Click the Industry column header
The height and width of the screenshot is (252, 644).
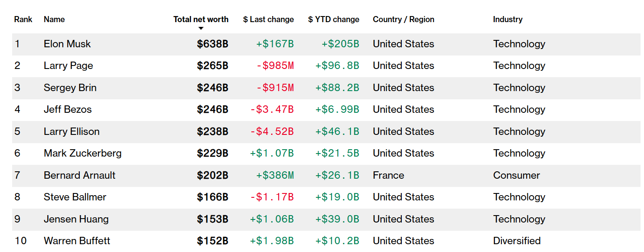point(507,20)
